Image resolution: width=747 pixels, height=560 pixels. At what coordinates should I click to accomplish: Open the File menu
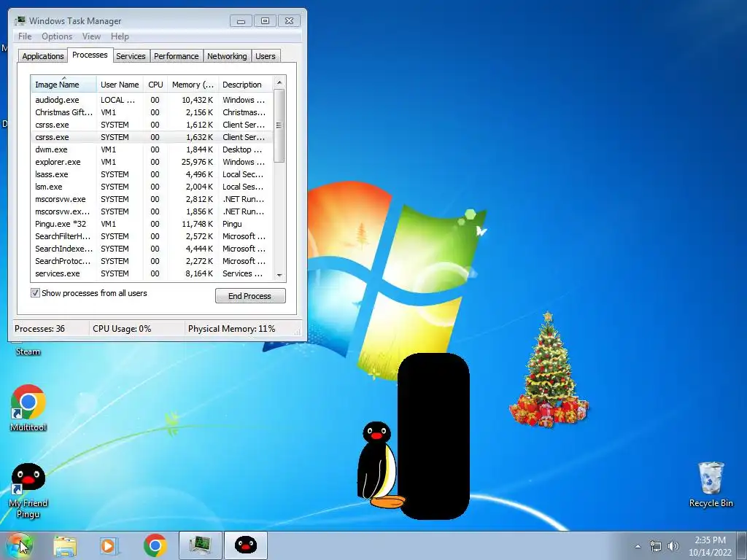pos(25,36)
